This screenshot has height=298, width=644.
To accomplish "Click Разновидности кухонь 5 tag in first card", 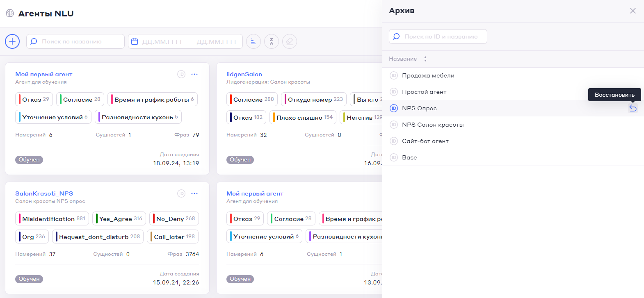I will (x=138, y=117).
